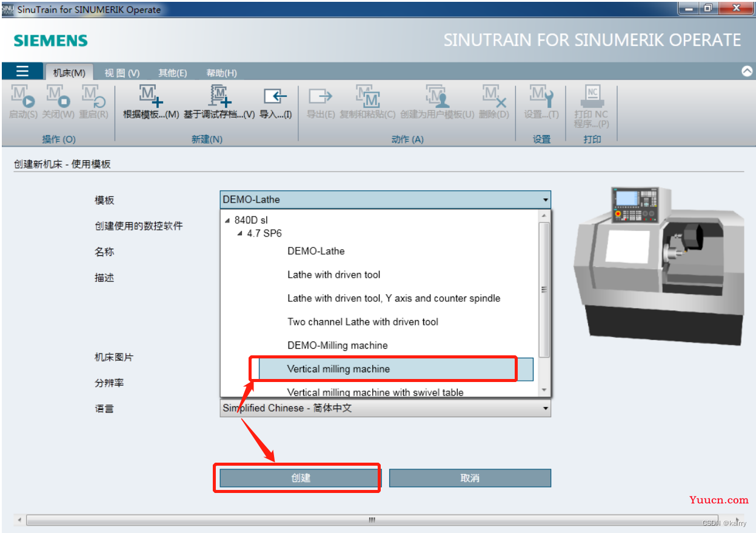
Task: Click the Export (导出) icon
Action: (x=321, y=96)
